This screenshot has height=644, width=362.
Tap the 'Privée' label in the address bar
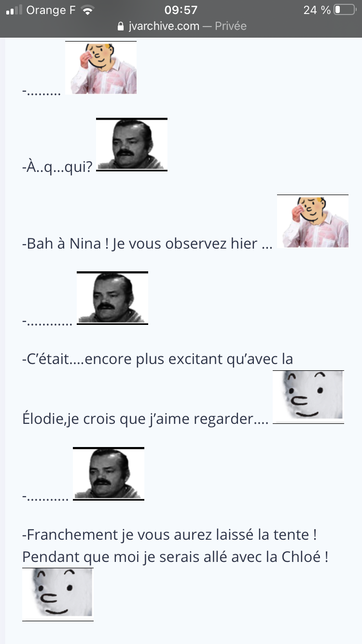pyautogui.click(x=231, y=26)
